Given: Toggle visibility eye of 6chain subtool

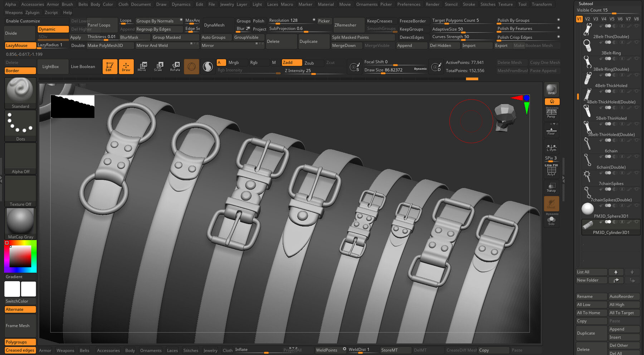Looking at the screenshot, I should [x=636, y=140].
